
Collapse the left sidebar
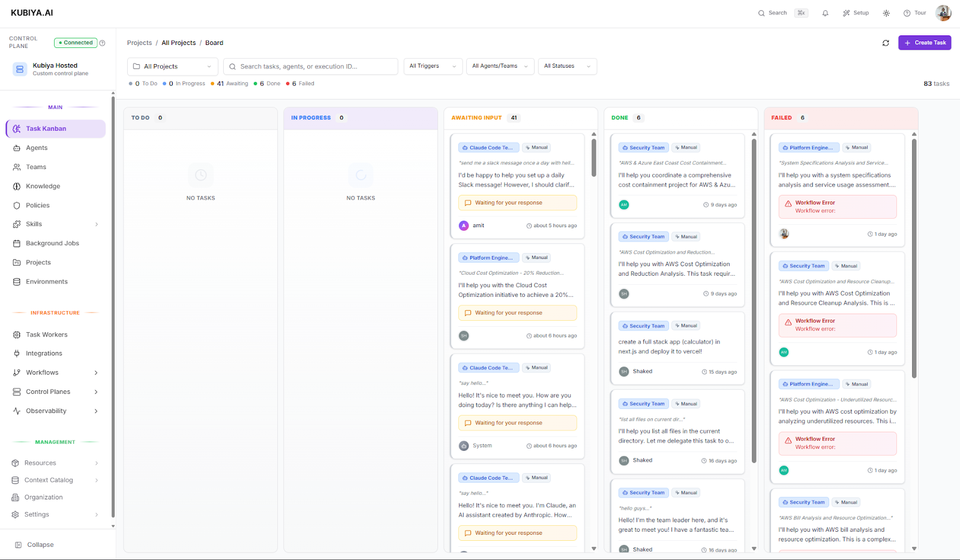tap(36, 544)
